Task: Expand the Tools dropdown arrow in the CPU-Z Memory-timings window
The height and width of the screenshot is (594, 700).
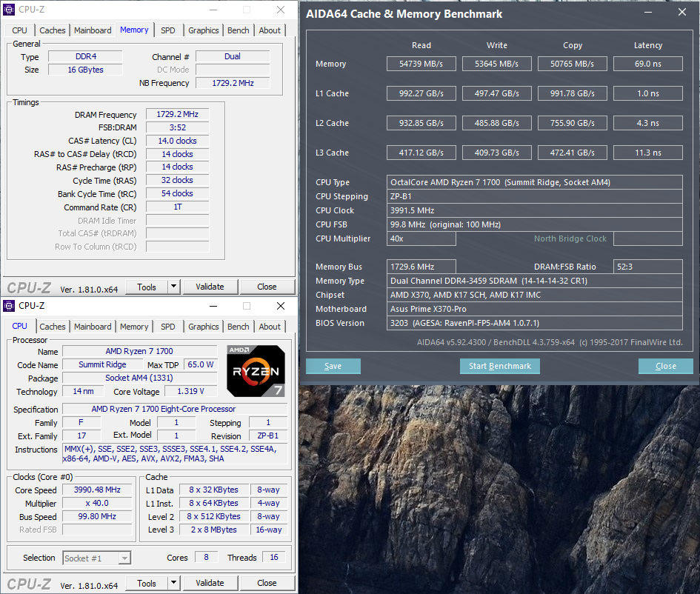Action: point(173,287)
